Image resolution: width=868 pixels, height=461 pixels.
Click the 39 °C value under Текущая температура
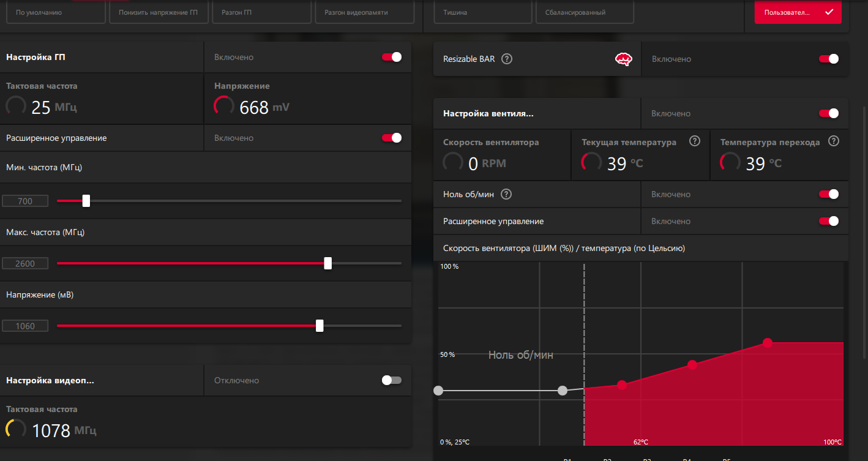point(625,163)
